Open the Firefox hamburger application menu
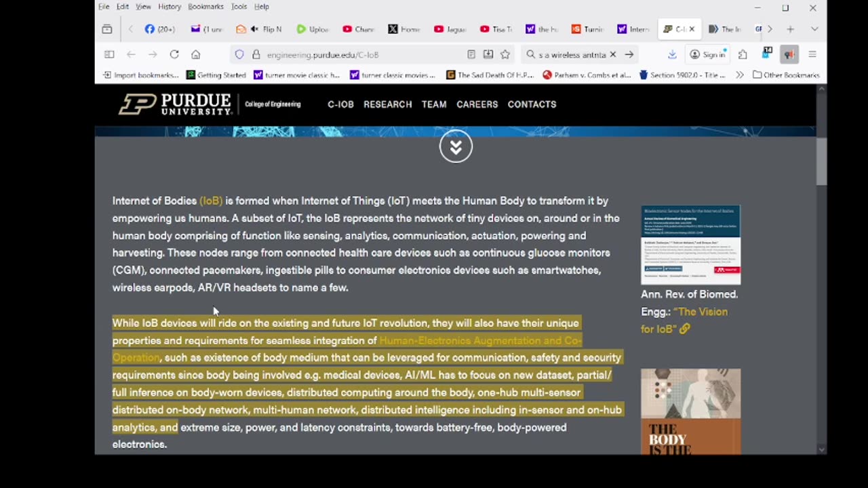868x488 pixels. [x=812, y=54]
